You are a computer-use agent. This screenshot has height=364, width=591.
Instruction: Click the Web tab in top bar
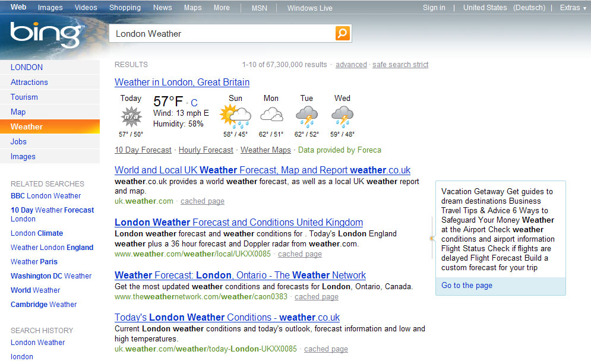click(18, 7)
